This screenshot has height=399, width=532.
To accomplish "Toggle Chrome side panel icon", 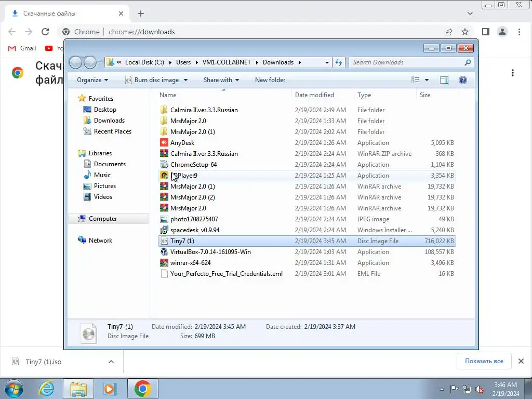I will [486, 32].
